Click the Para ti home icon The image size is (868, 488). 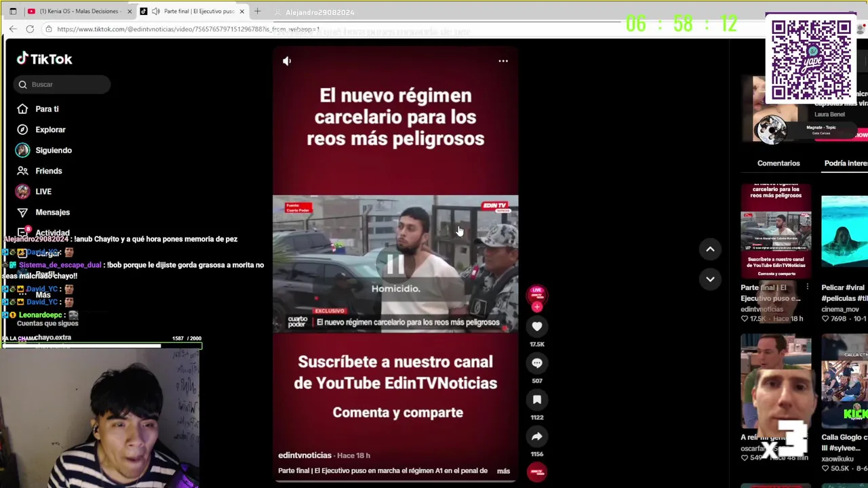pos(22,109)
